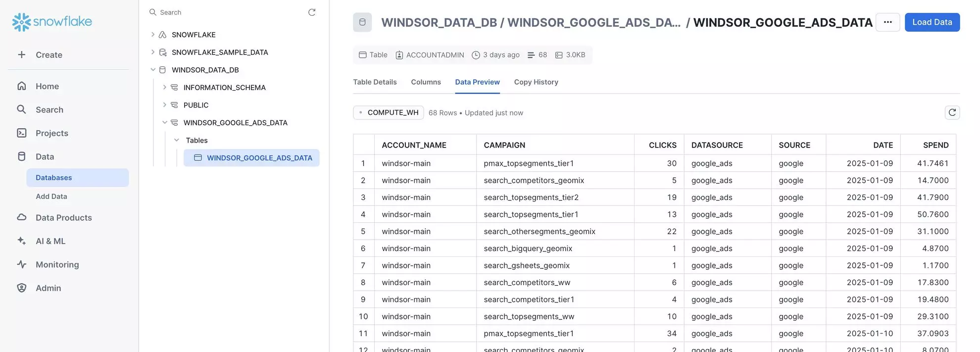This screenshot has height=352, width=980.
Task: Click the Home house icon
Action: point(22,86)
